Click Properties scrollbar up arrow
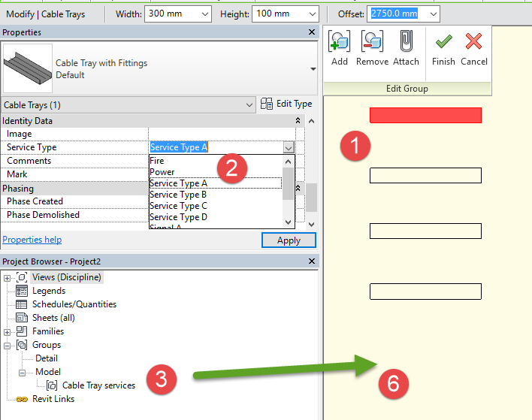Image resolution: width=532 pixels, height=420 pixels. [312, 121]
